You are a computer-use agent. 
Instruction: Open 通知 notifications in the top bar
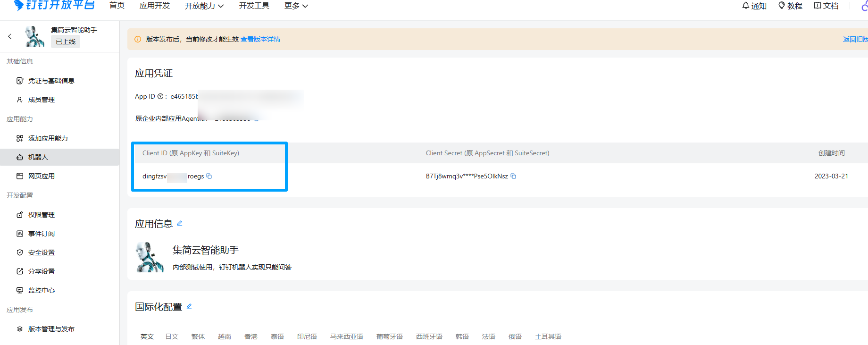(x=754, y=6)
